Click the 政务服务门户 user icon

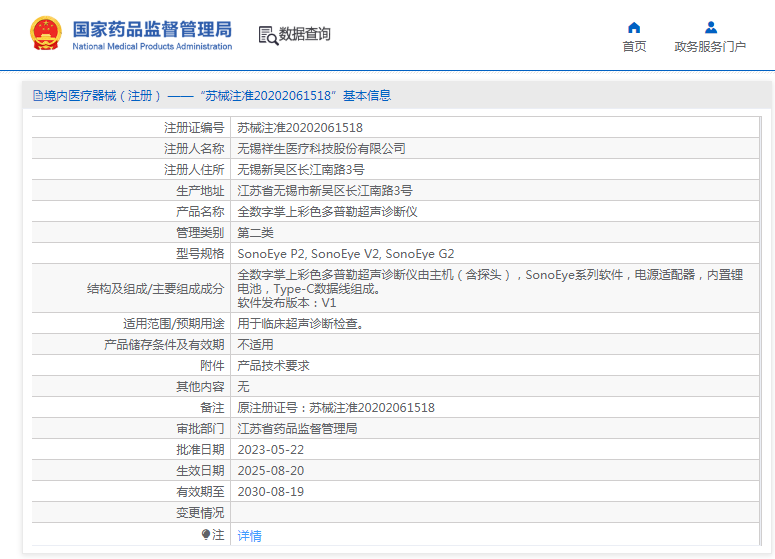click(x=710, y=27)
